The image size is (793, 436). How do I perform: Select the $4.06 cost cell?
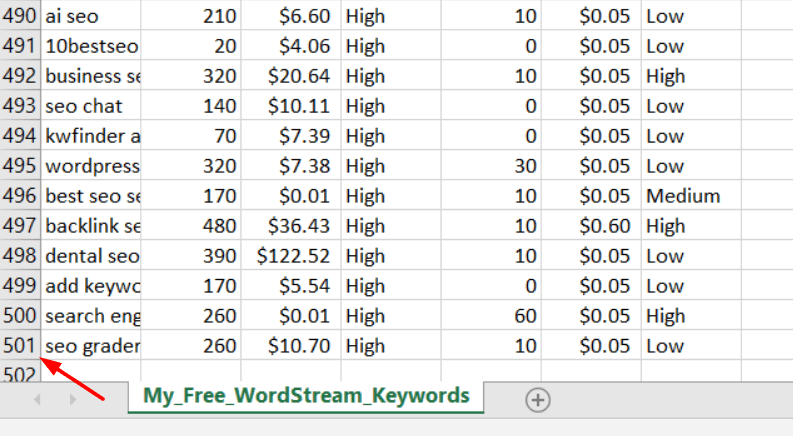[x=291, y=46]
